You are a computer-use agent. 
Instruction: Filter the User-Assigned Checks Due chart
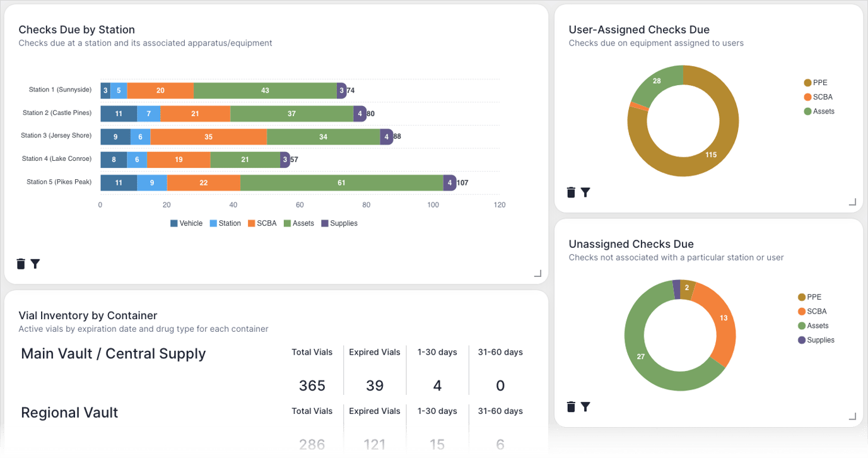(x=585, y=192)
